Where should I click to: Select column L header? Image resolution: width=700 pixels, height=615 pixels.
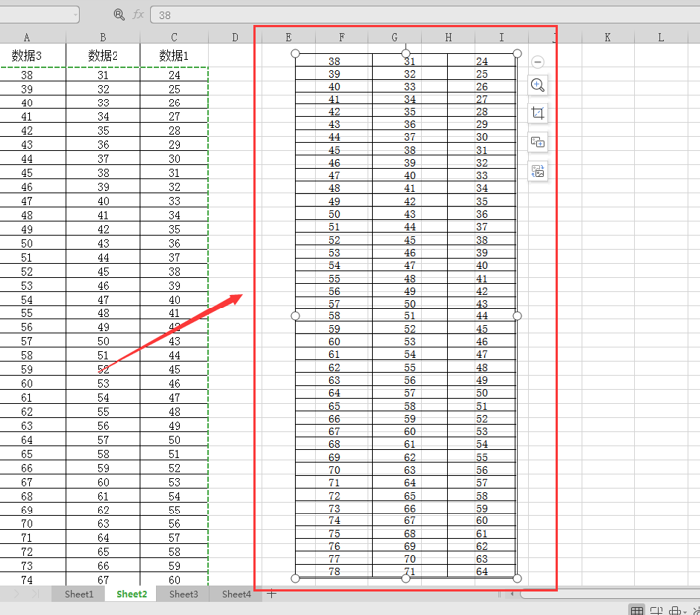661,37
